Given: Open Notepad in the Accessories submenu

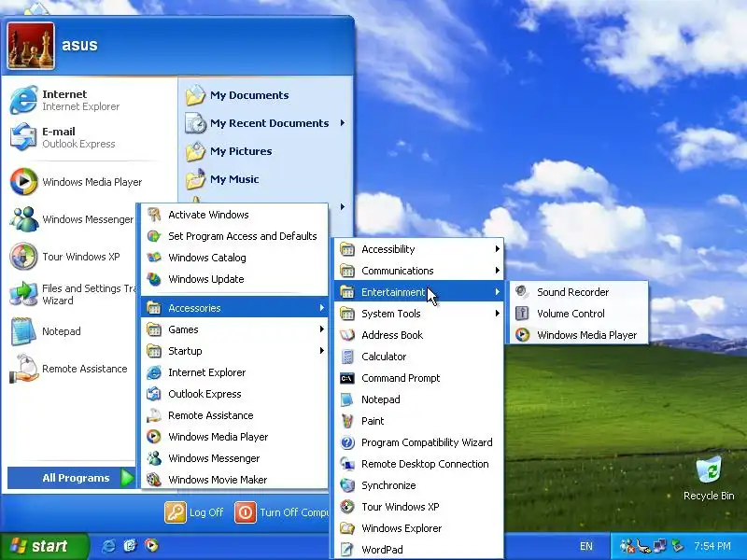Looking at the screenshot, I should point(418,399).
